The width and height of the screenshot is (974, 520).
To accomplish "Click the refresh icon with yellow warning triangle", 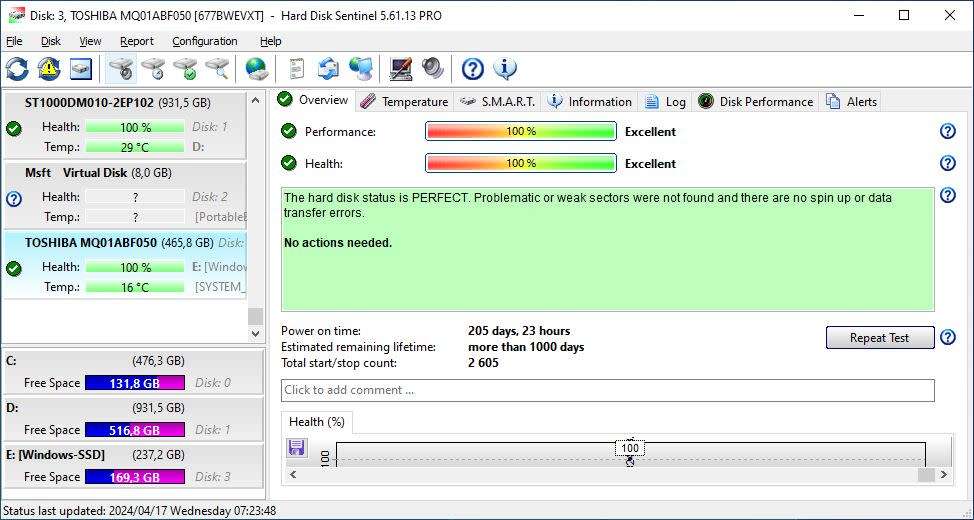I will [x=48, y=68].
